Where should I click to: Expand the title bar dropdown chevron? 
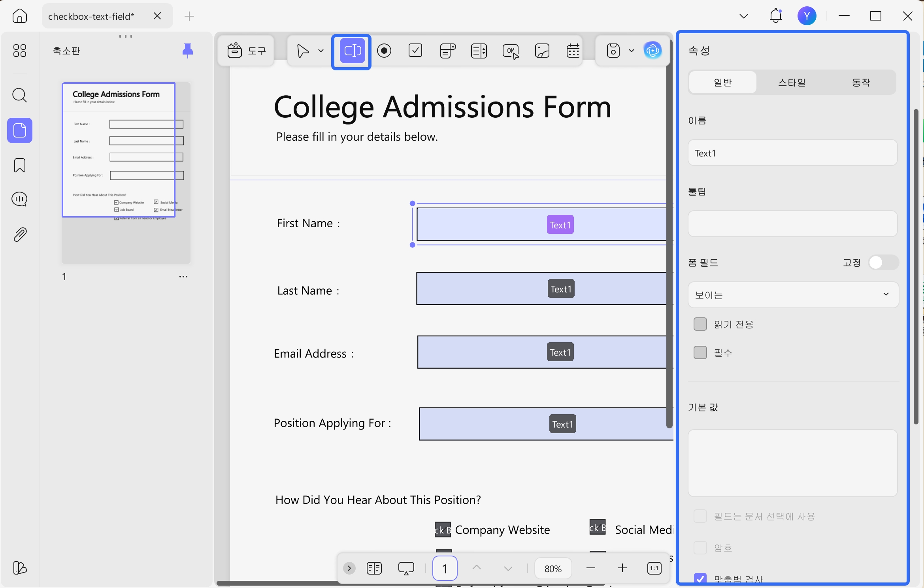[744, 16]
